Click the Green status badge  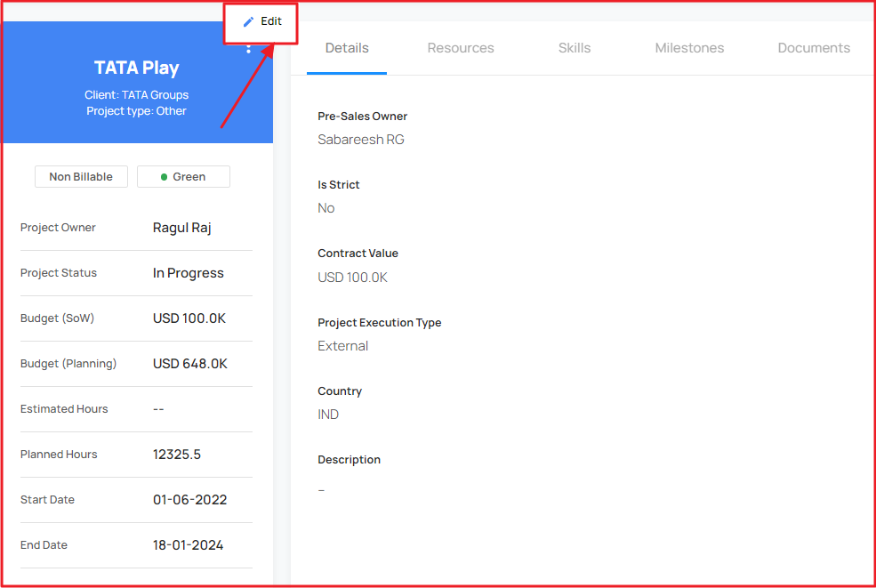pyautogui.click(x=183, y=177)
